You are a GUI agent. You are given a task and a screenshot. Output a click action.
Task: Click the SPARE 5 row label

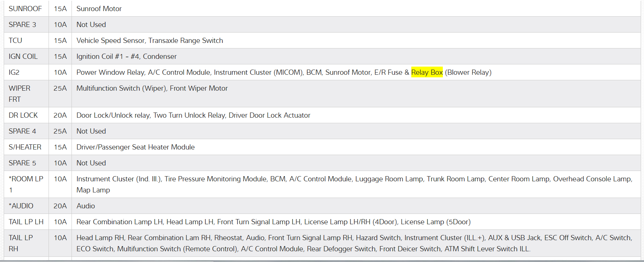(22, 163)
